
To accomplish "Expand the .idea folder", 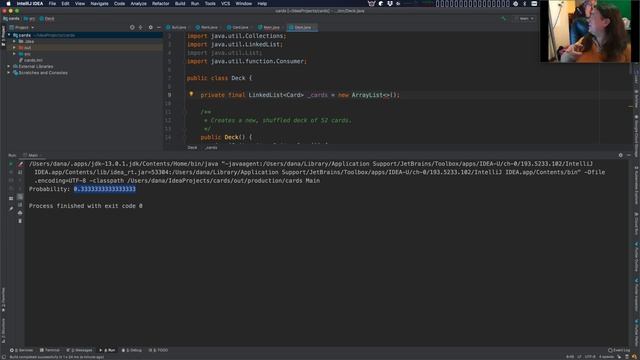I will [x=14, y=41].
